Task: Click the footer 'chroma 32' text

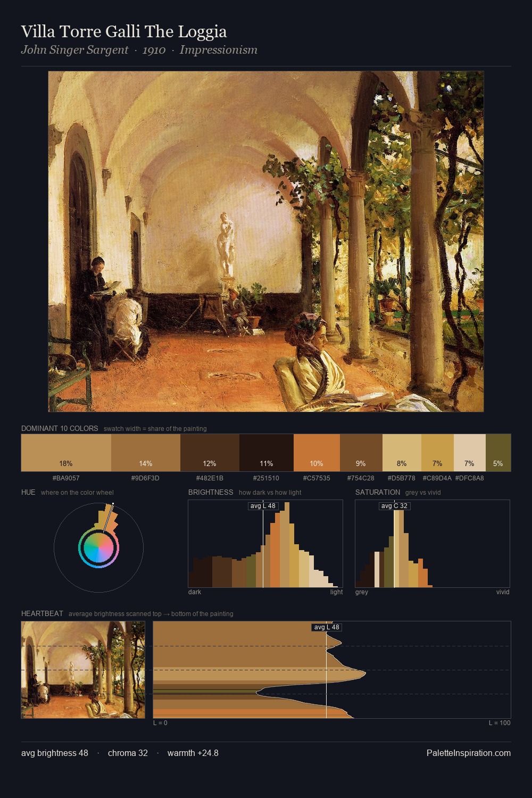Action: [x=128, y=753]
